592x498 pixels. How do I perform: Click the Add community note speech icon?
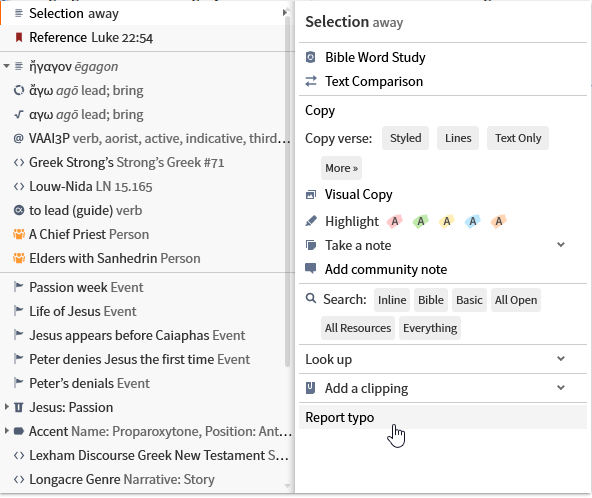310,268
